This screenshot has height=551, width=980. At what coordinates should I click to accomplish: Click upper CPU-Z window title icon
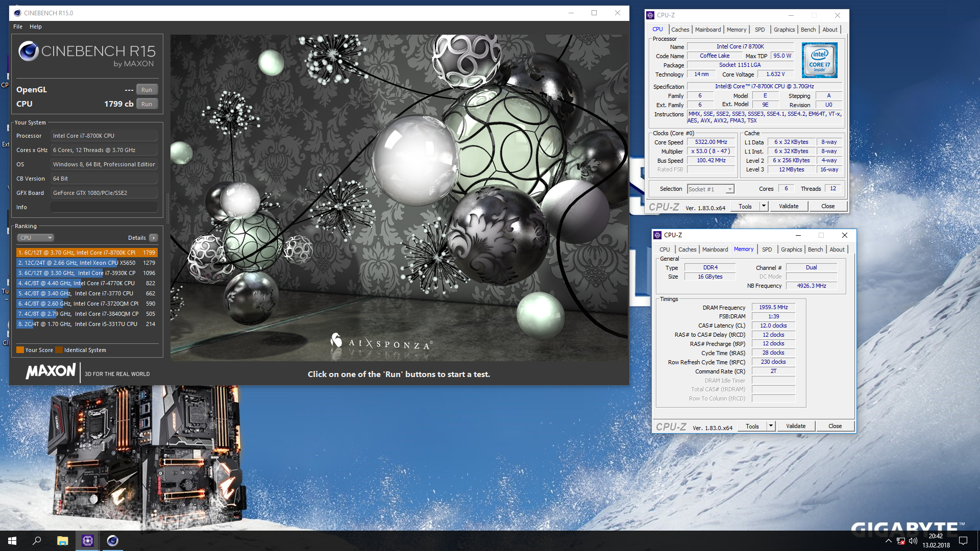[650, 15]
